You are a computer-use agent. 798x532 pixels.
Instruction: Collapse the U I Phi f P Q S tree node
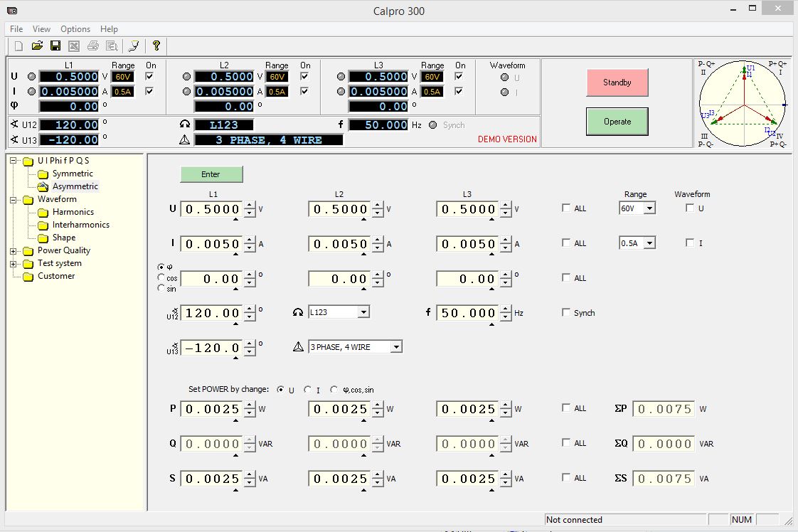14,161
